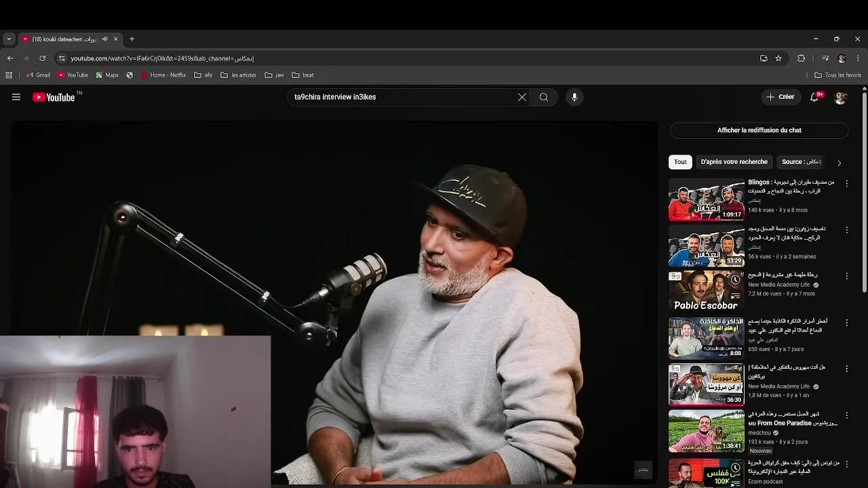Open the les artistes bookmarks folder
Screen dimensions: 868x488
(x=239, y=75)
